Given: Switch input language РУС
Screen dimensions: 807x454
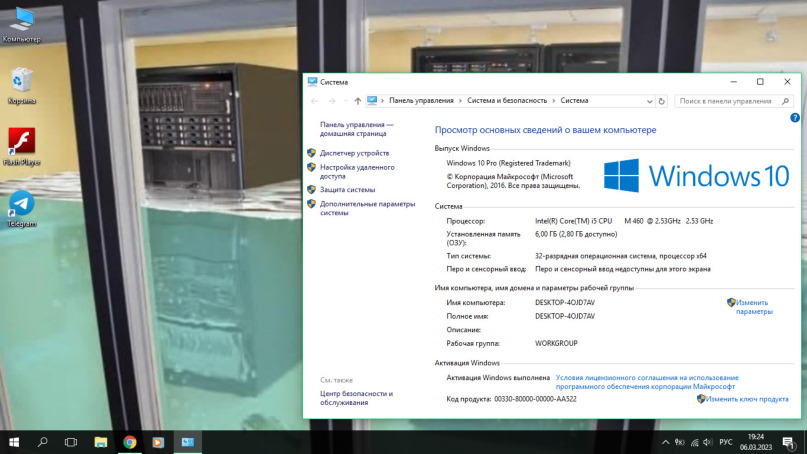Looking at the screenshot, I should pos(726,442).
